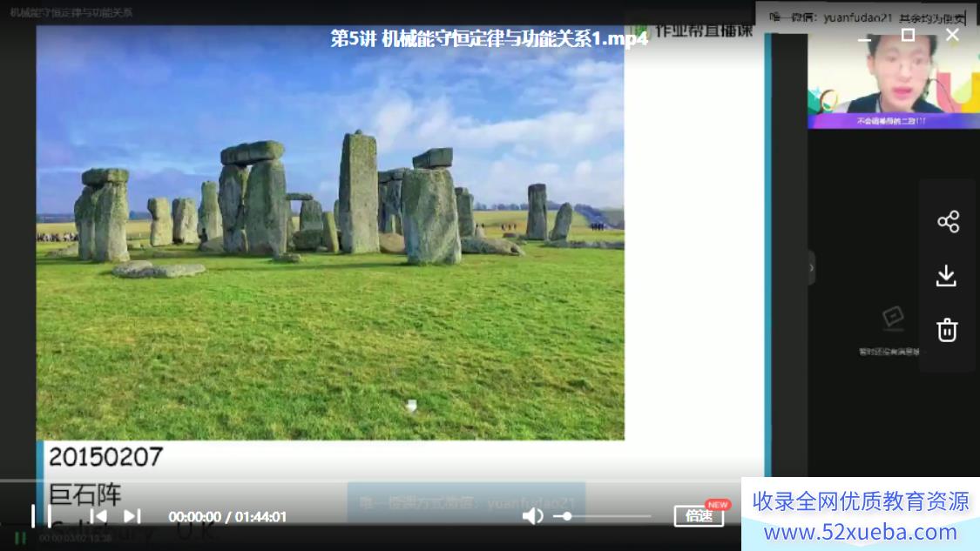Mute the audio via the speaker icon
This screenshot has width=980, height=551.
click(x=532, y=516)
